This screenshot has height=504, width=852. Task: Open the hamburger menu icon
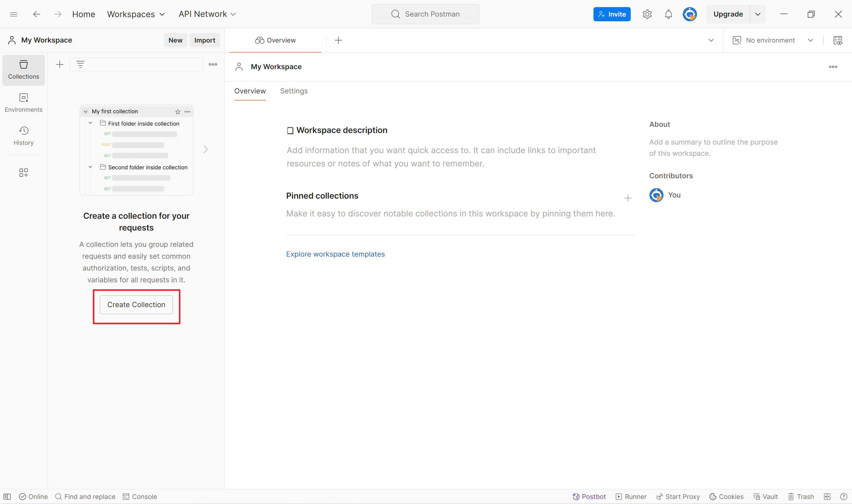(x=14, y=14)
